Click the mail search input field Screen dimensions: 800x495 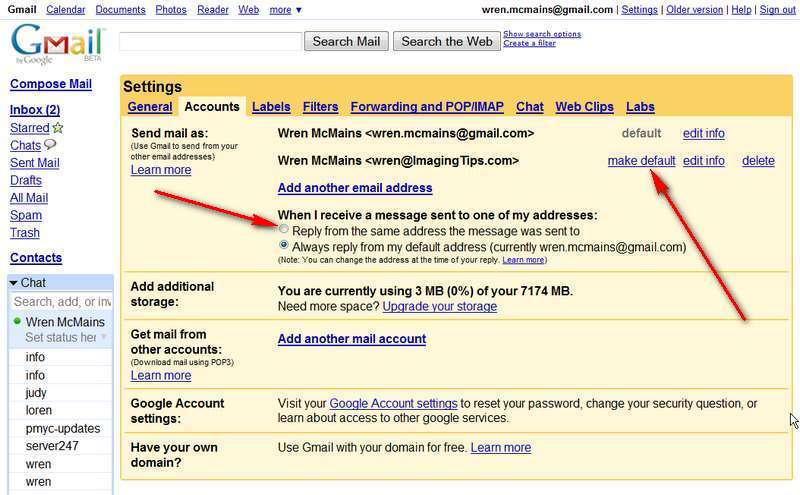pos(210,41)
